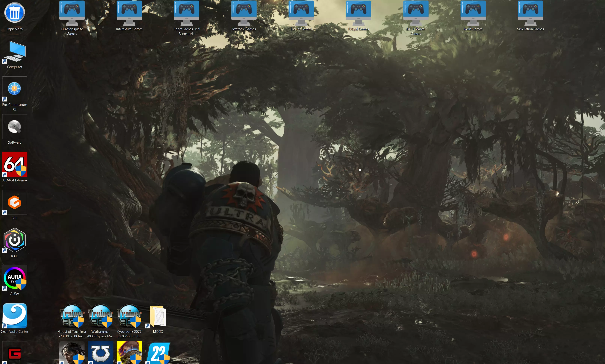Select the FreeCommander XE shortcut
The height and width of the screenshot is (364, 605).
14,89
